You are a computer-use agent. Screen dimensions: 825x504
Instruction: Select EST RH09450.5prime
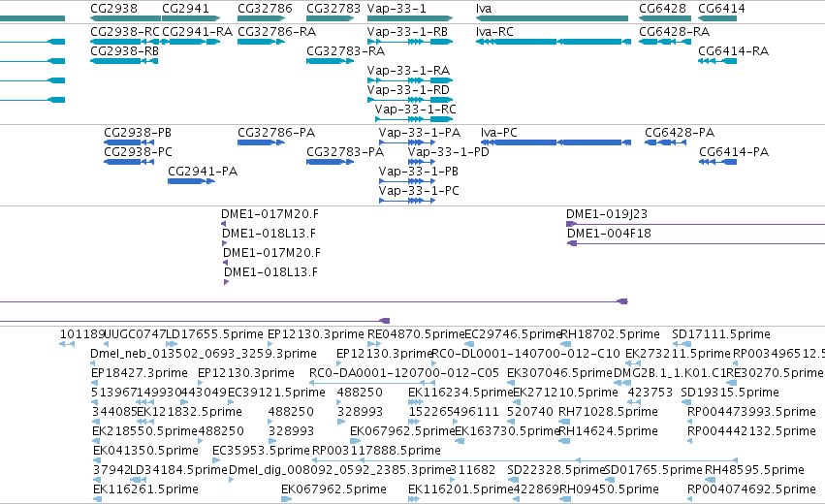point(609,489)
